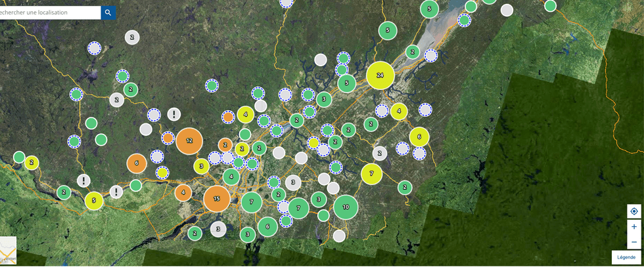Zoom out with the minus button
This screenshot has height=267, width=644.
pyautogui.click(x=633, y=242)
